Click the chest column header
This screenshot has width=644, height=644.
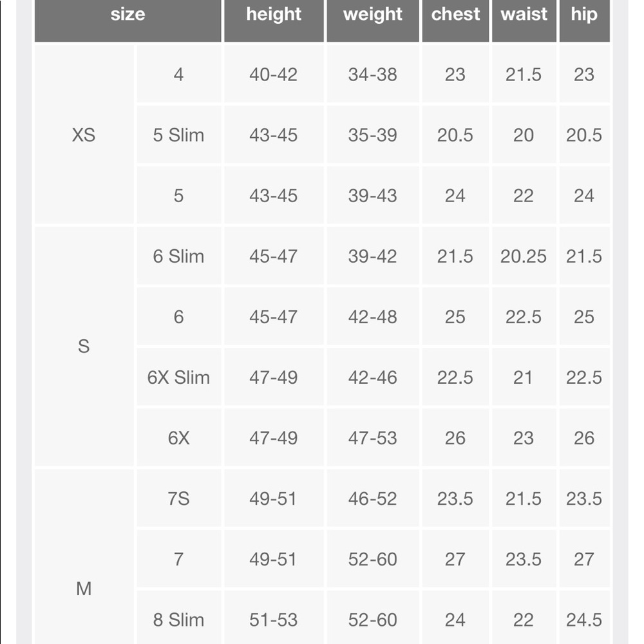coord(455,20)
